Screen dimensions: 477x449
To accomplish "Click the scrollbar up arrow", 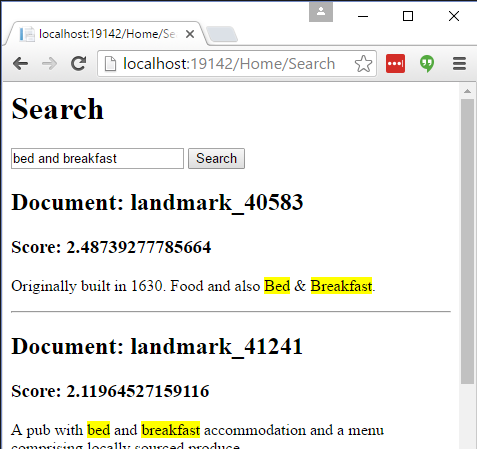I will (x=467, y=91).
